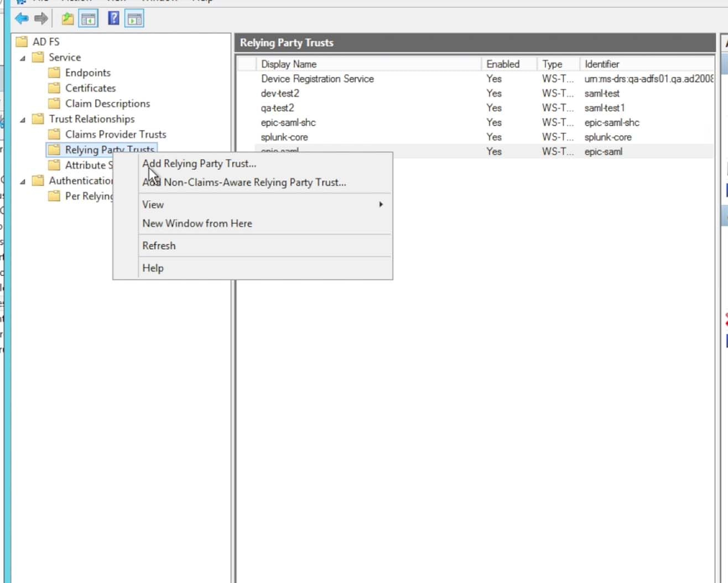Viewport: 728px width, 583px height.
Task: Select Claims Provider Trusts in tree
Action: (x=115, y=134)
